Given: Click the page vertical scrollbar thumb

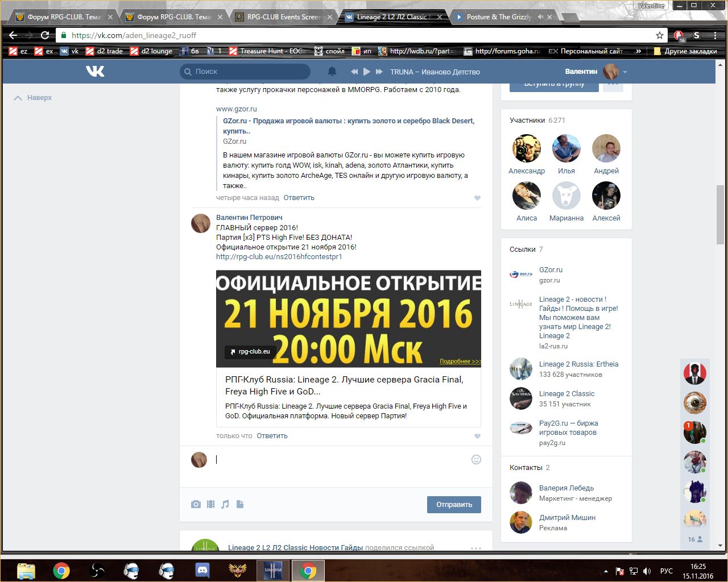Looking at the screenshot, I should tap(721, 214).
